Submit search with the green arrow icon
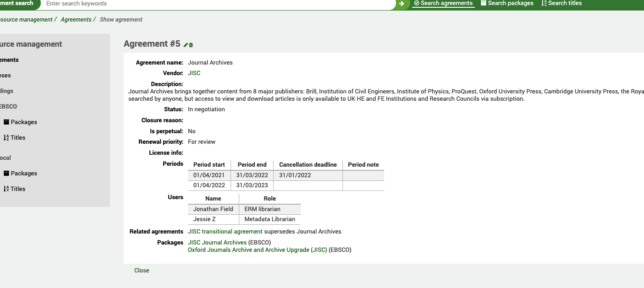 (401, 5)
